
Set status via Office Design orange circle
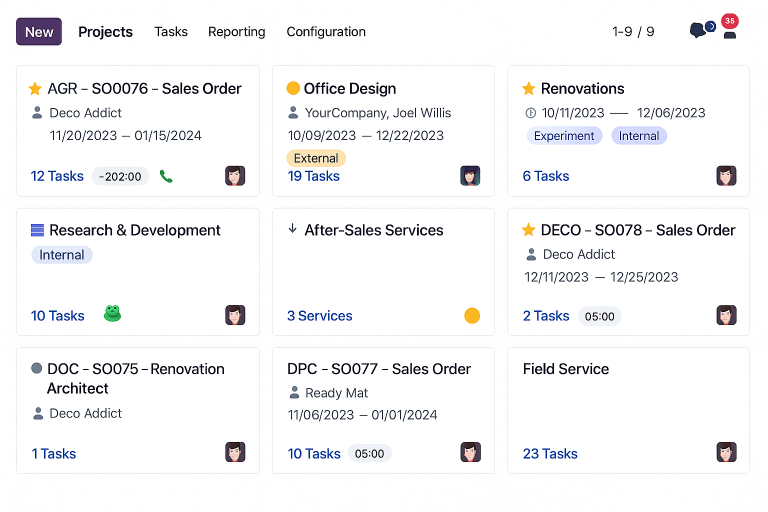tap(293, 88)
